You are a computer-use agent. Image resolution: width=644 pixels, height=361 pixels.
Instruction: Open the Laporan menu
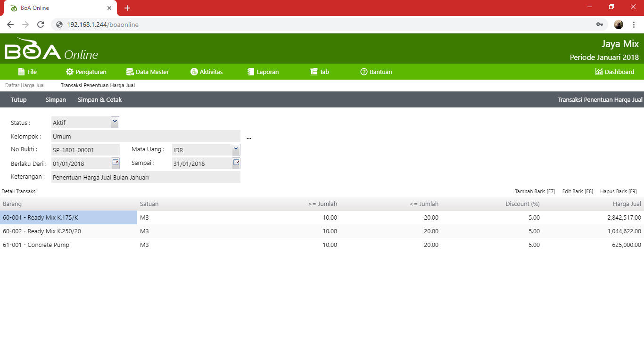(263, 72)
